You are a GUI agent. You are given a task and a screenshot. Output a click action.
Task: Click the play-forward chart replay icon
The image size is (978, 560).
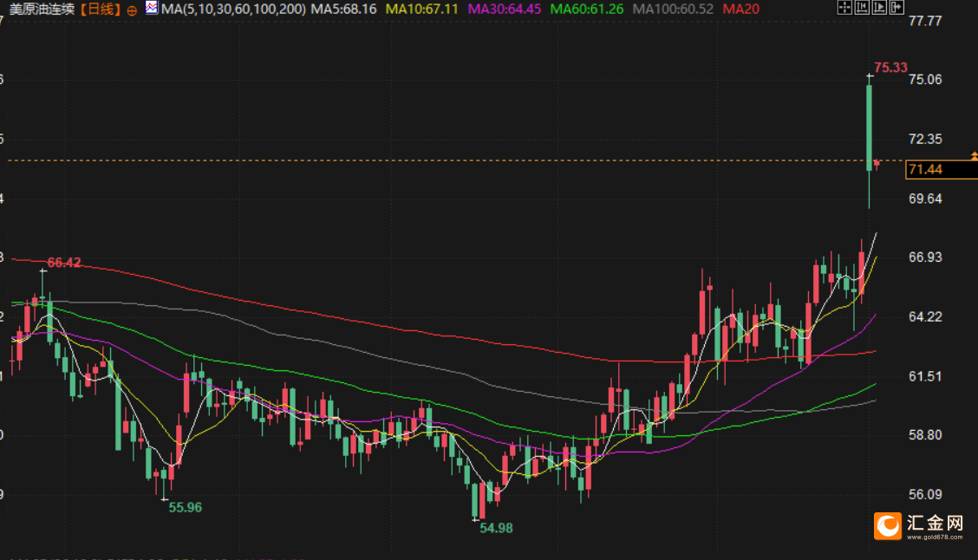coord(879,8)
